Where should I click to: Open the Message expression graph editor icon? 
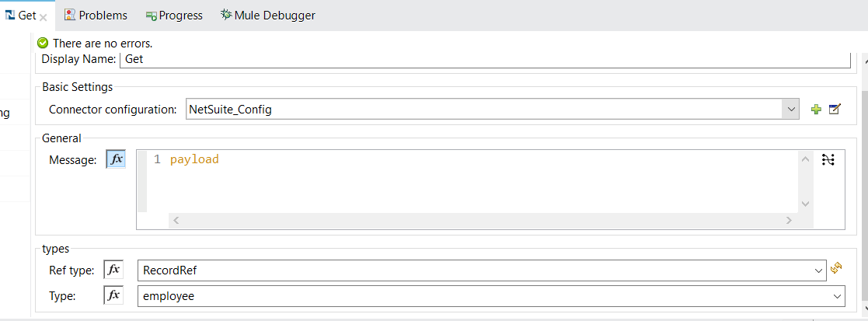pos(828,160)
